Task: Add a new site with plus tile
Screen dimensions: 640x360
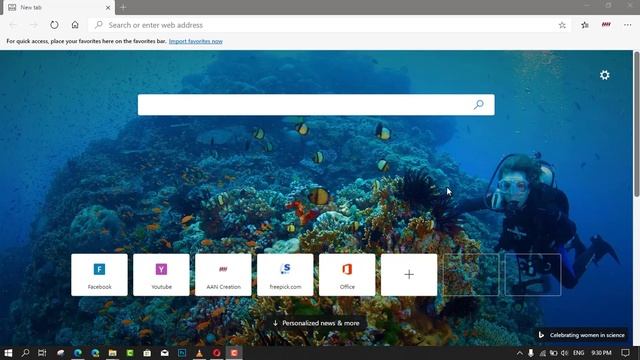Action: pyautogui.click(x=409, y=275)
